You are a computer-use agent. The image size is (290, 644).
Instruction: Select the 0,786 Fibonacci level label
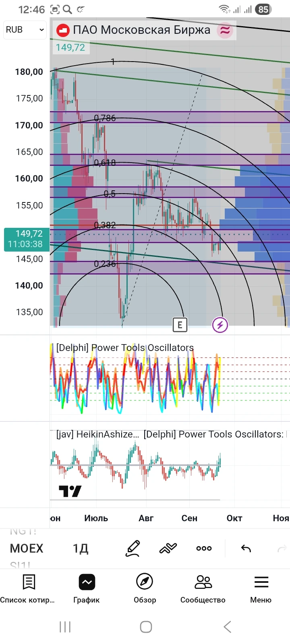[105, 118]
